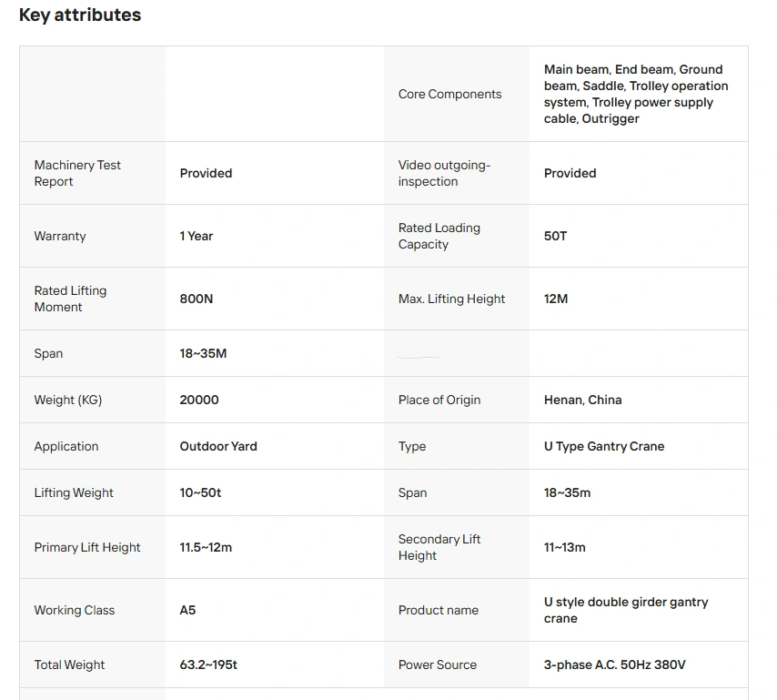Select the Video outgoing-inspection label

click(x=444, y=173)
